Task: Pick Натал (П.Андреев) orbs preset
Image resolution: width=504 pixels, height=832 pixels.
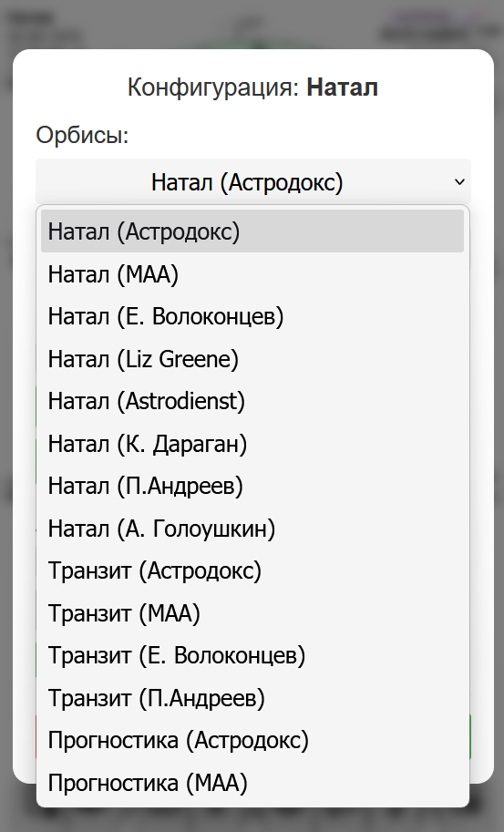Action: click(x=252, y=486)
